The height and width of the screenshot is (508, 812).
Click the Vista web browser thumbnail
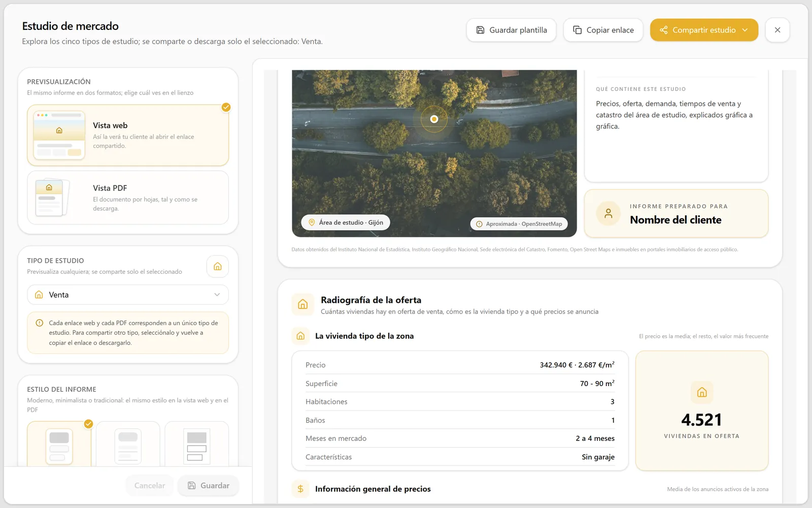click(x=59, y=135)
